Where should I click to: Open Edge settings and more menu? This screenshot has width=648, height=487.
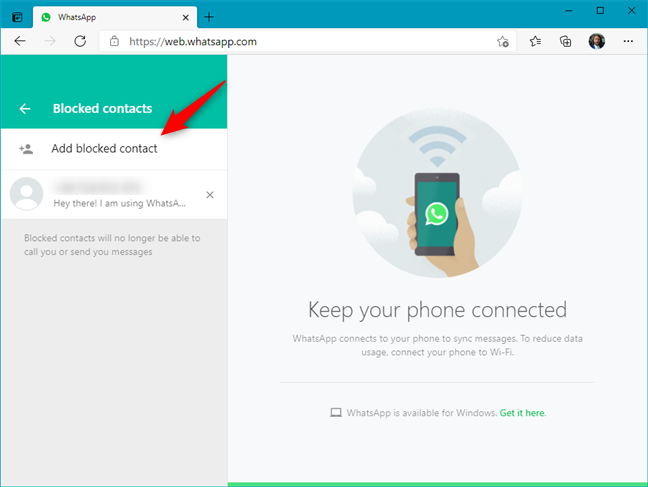point(628,41)
